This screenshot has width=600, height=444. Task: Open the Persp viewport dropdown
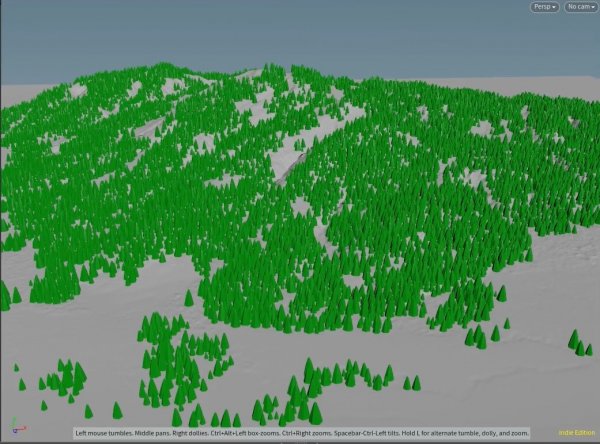545,7
